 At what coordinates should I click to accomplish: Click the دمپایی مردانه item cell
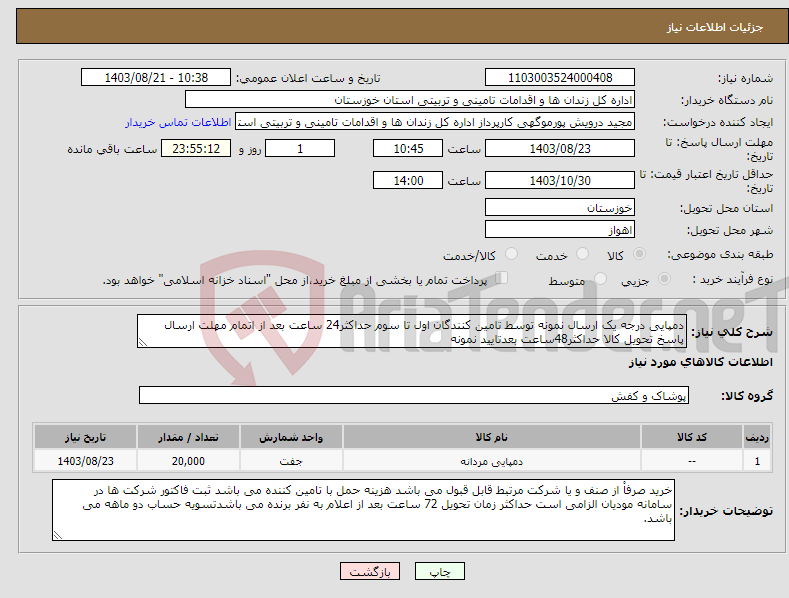pos(492,461)
